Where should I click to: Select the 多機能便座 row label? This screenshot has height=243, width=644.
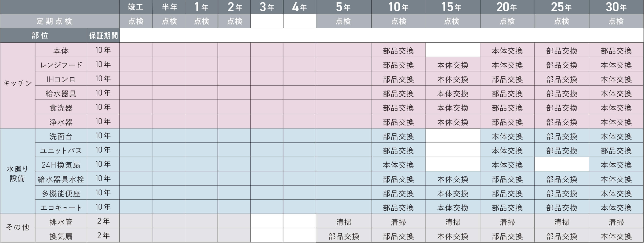pos(61,193)
